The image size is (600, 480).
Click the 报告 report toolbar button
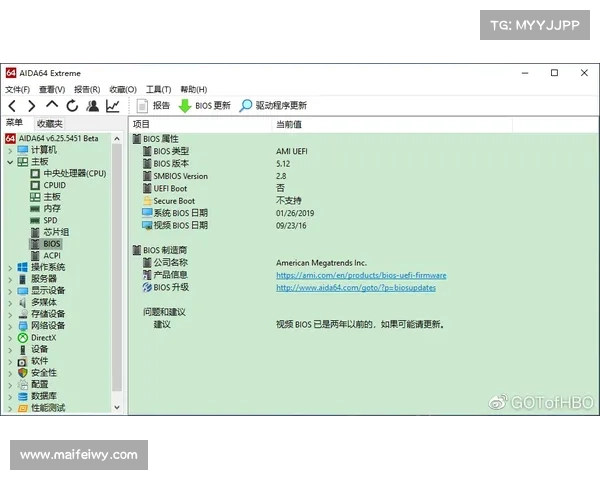(x=153, y=106)
